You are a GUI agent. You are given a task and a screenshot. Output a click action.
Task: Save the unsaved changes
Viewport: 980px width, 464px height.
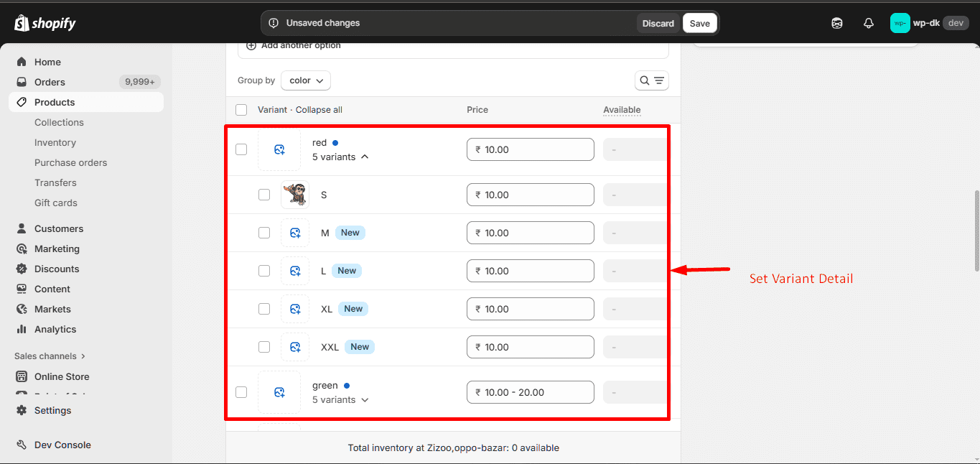point(699,23)
